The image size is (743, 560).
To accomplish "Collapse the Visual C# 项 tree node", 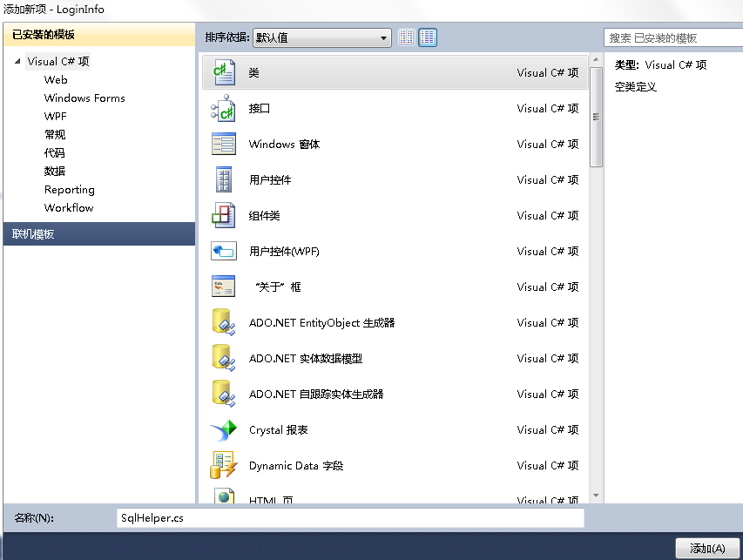I will pos(17,61).
